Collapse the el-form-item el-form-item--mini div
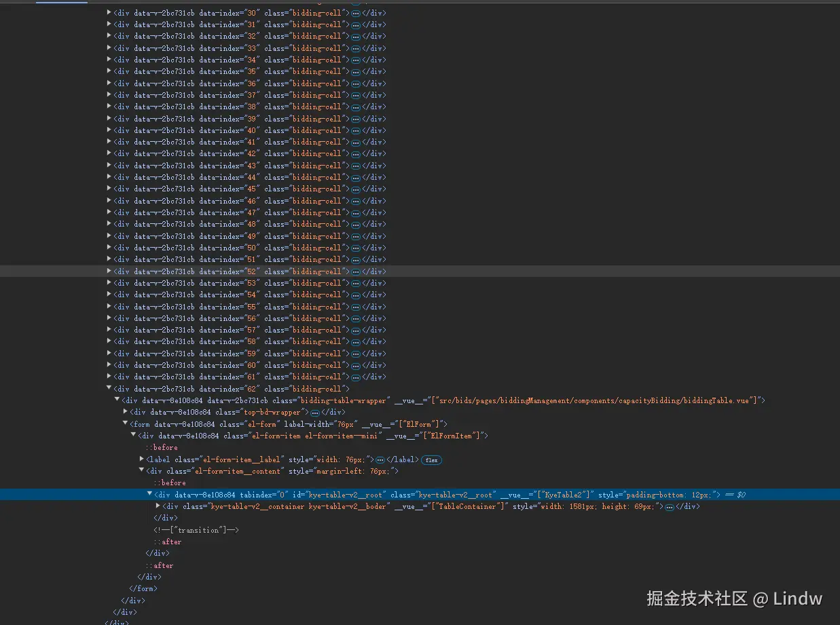 pyautogui.click(x=134, y=436)
